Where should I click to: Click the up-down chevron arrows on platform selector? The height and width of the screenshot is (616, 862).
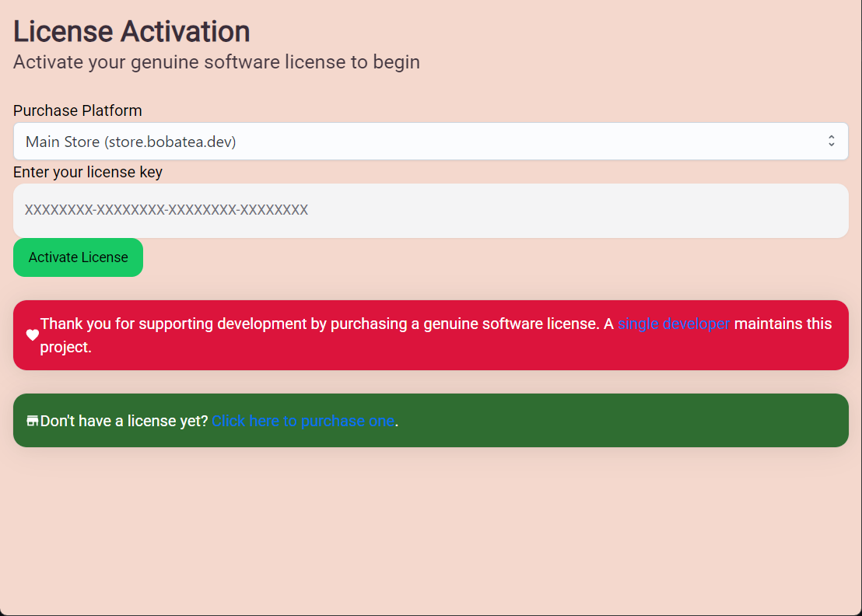point(831,142)
